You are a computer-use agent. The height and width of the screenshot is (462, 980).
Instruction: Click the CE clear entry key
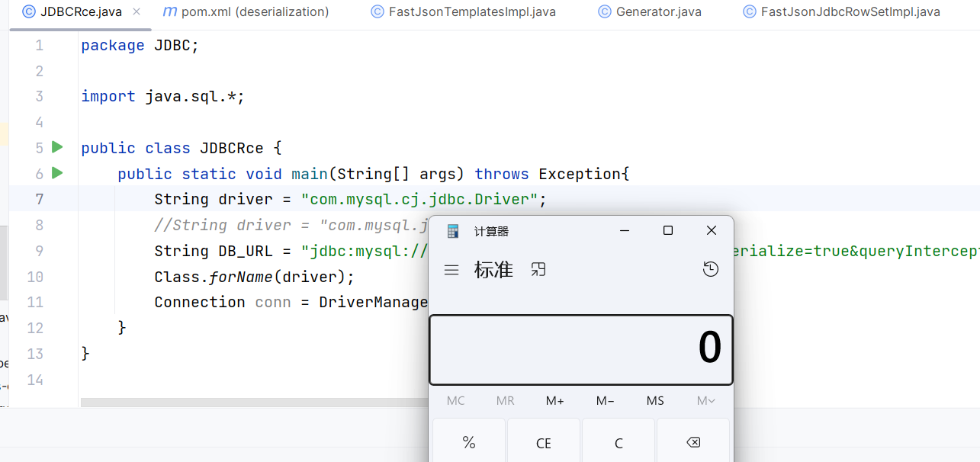coord(543,442)
